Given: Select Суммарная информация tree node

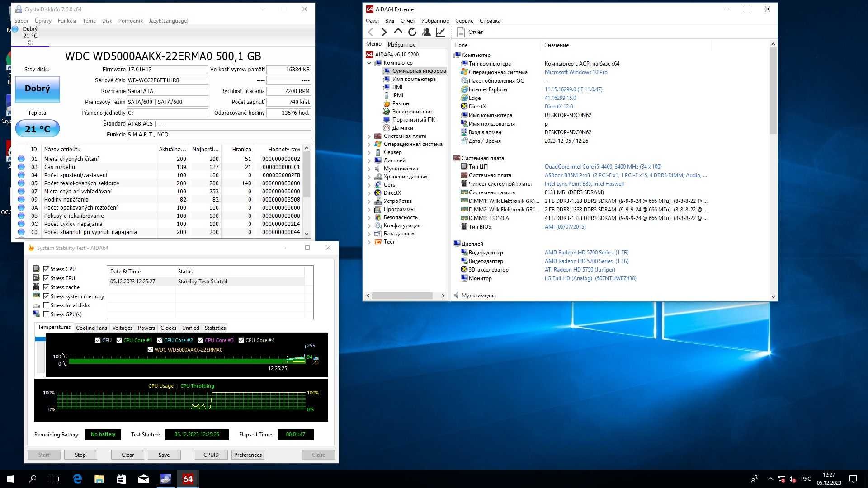Looking at the screenshot, I should 419,71.
